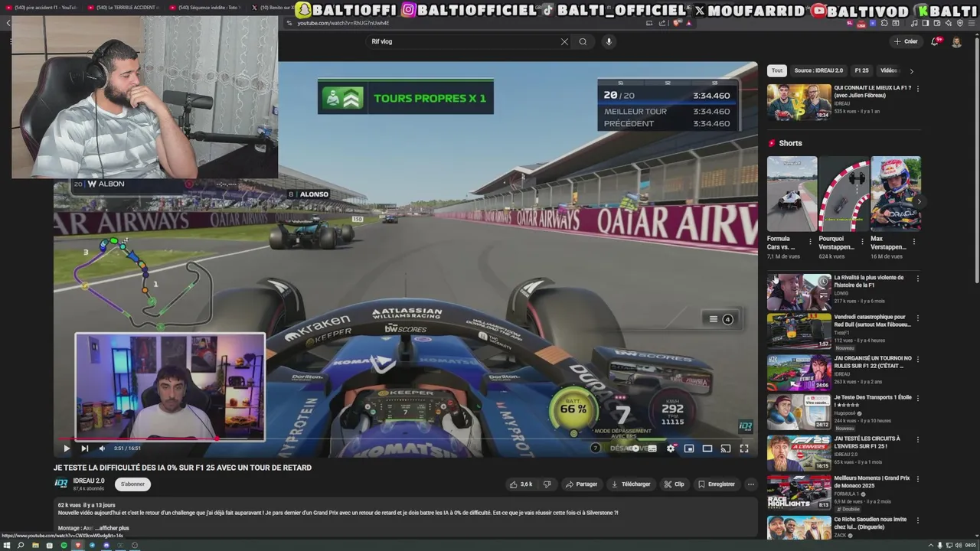Clear the search field text
Screen dimensions: 980x551
tap(564, 41)
